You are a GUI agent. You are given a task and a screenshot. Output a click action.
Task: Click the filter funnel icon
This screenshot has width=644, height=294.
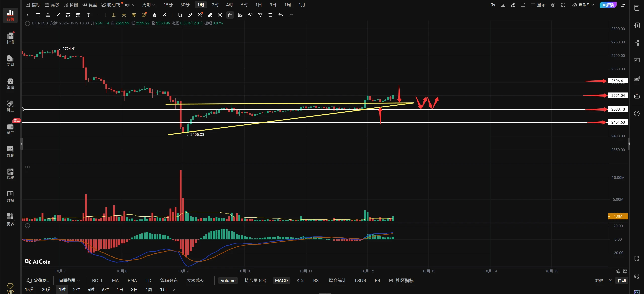tap(260, 15)
